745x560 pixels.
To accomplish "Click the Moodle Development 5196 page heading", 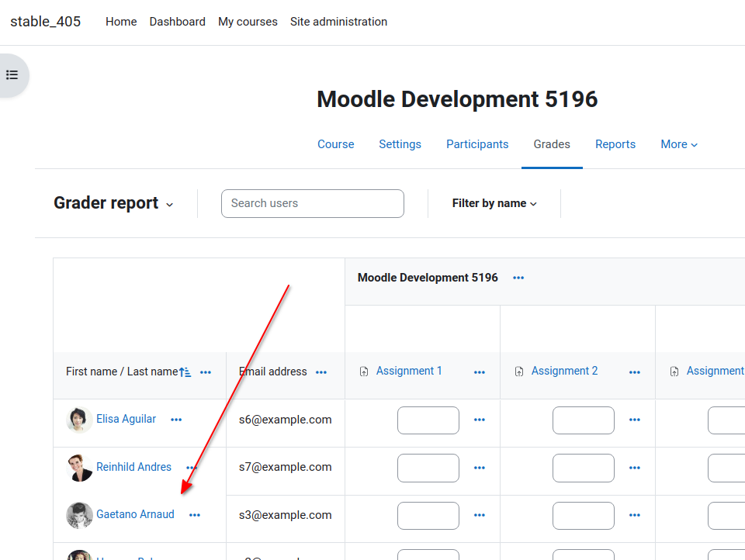I will coord(457,100).
